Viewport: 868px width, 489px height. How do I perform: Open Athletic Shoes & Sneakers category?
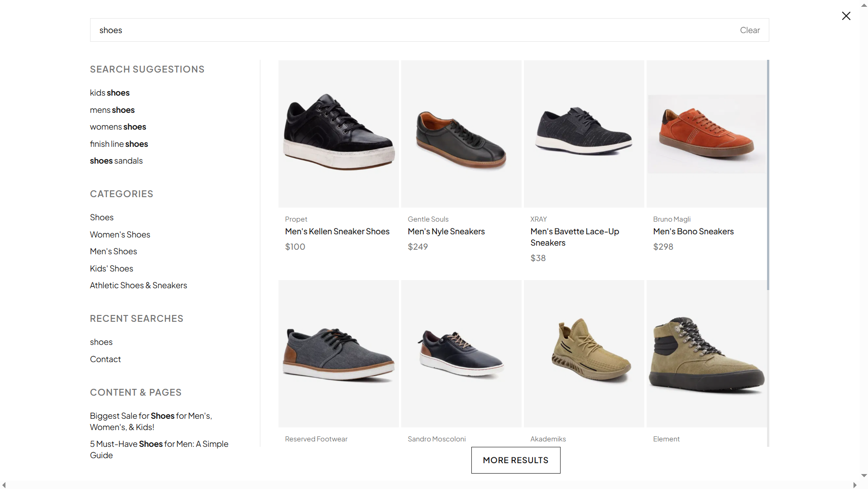pos(138,285)
